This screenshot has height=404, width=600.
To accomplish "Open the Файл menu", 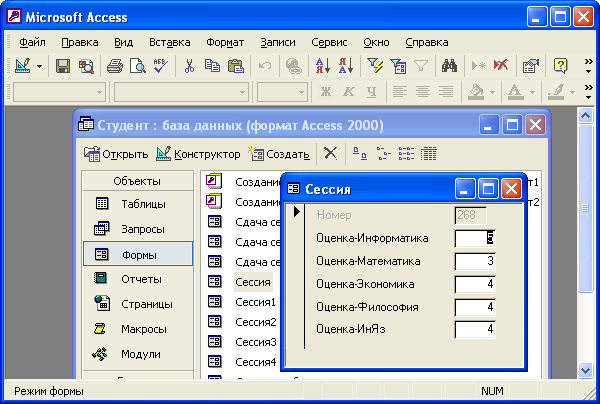I will pos(32,42).
